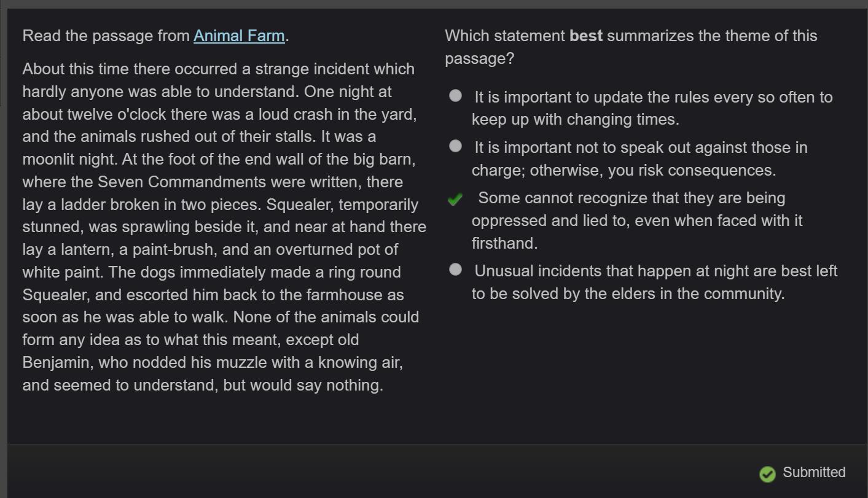The image size is (868, 498).
Task: Select radio button for updating rules option
Action: [455, 96]
